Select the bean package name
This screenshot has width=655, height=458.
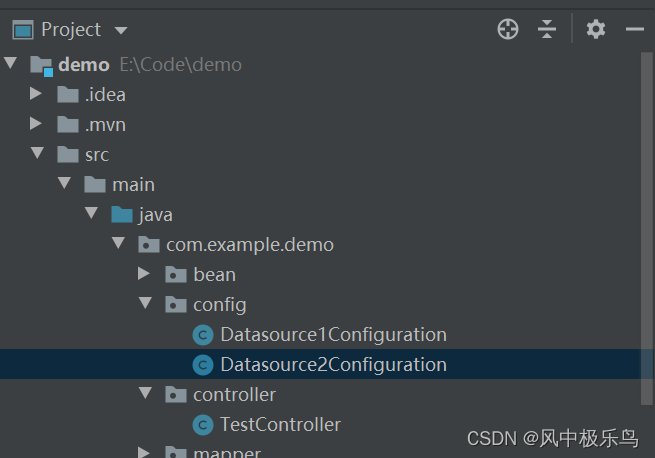pyautogui.click(x=214, y=275)
